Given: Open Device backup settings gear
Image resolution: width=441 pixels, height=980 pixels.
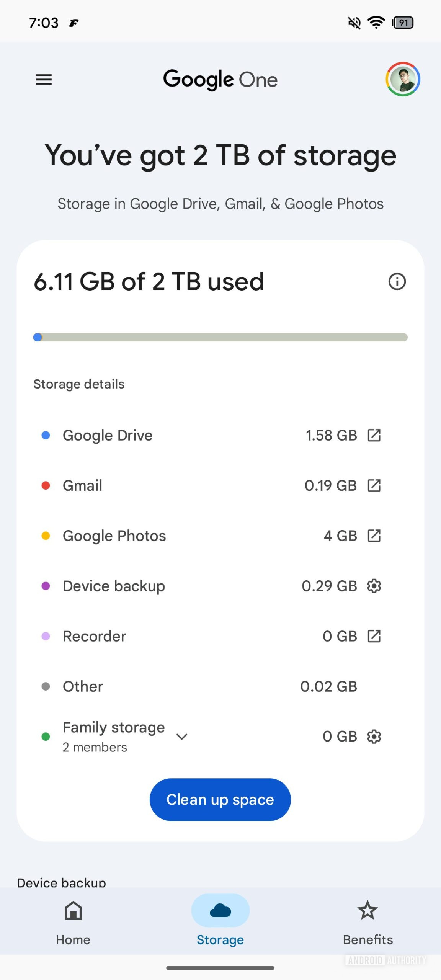Looking at the screenshot, I should pyautogui.click(x=374, y=586).
